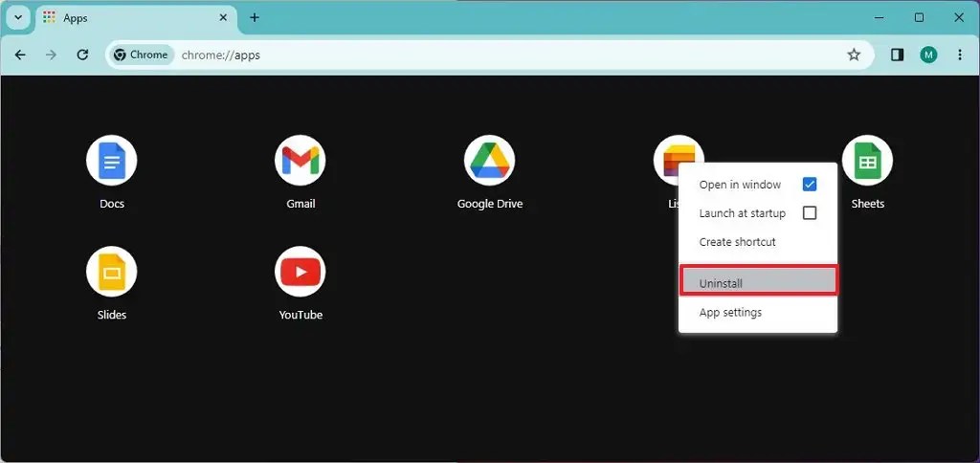Launch the Gmail app icon

[x=300, y=161]
